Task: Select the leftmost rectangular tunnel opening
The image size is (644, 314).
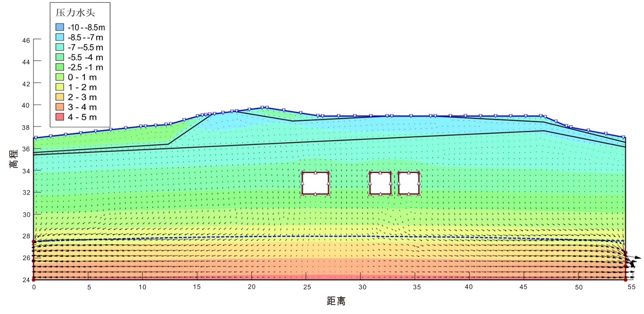Action: point(316,183)
